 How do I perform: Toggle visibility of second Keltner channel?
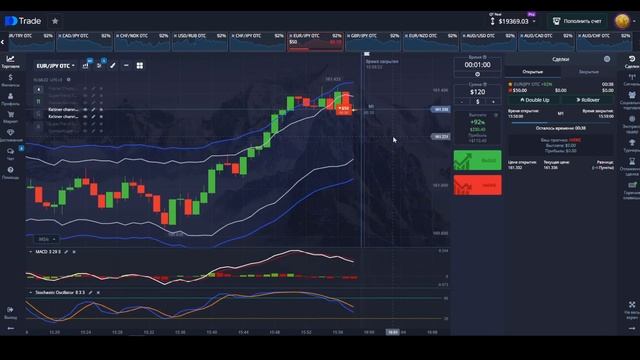point(85,117)
